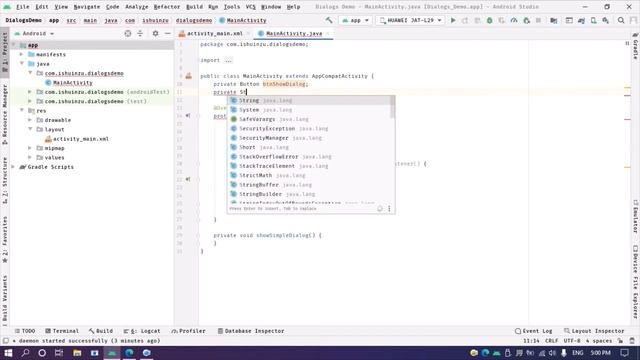Screen dimensions: 640x360
Task: Expand com.ishuinzu.dialogsdemo (androidTest) package
Action: 30,92
